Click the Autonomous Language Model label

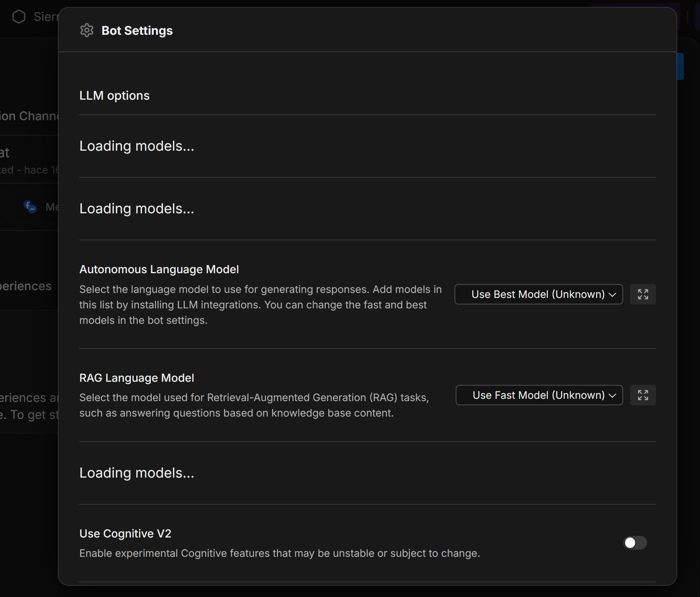point(159,269)
